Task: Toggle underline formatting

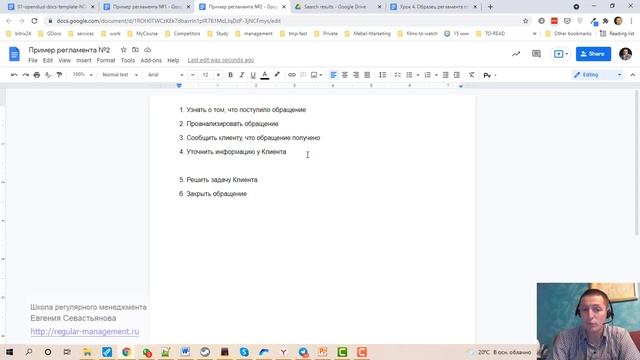Action: (x=253, y=75)
